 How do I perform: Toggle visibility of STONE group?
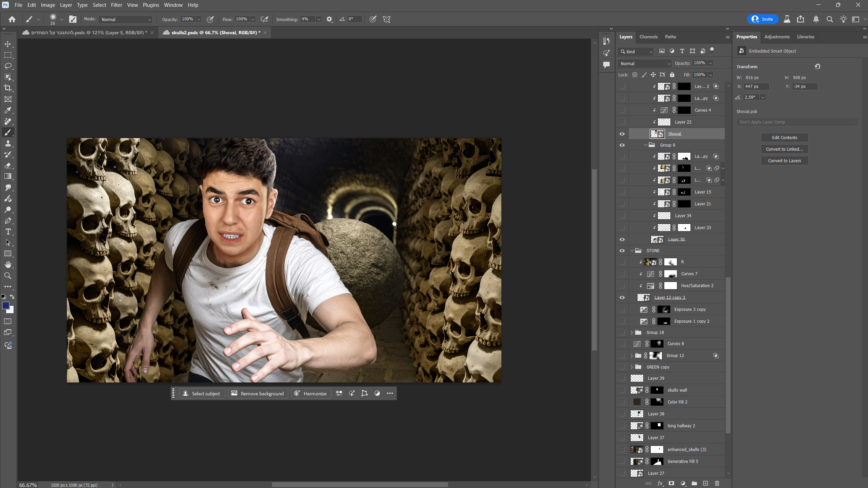622,251
